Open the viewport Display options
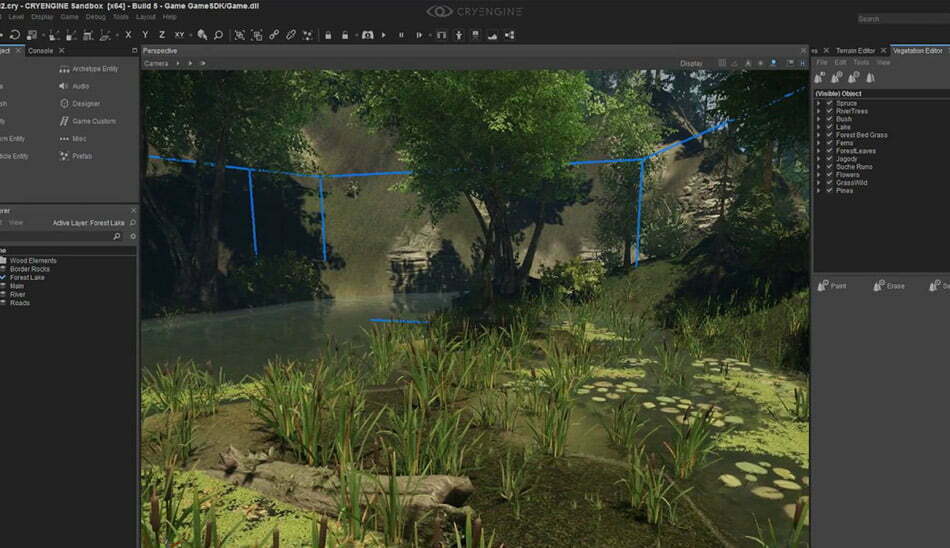This screenshot has height=548, width=950. click(691, 63)
